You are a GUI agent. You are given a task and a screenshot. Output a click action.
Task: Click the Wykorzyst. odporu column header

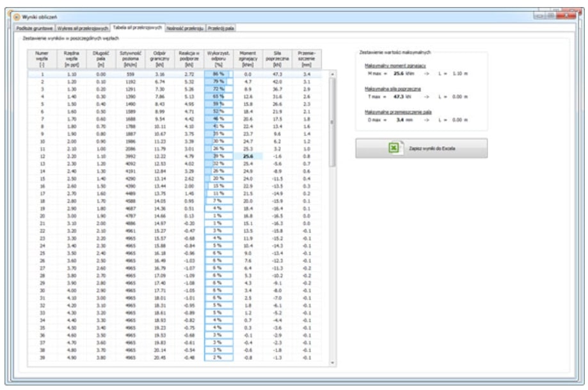(218, 60)
